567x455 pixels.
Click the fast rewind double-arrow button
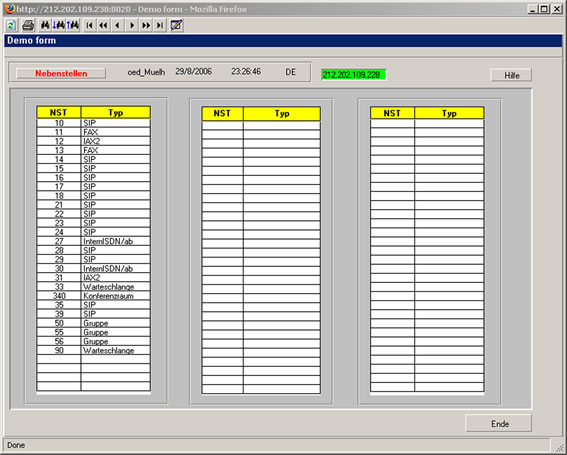pos(104,25)
